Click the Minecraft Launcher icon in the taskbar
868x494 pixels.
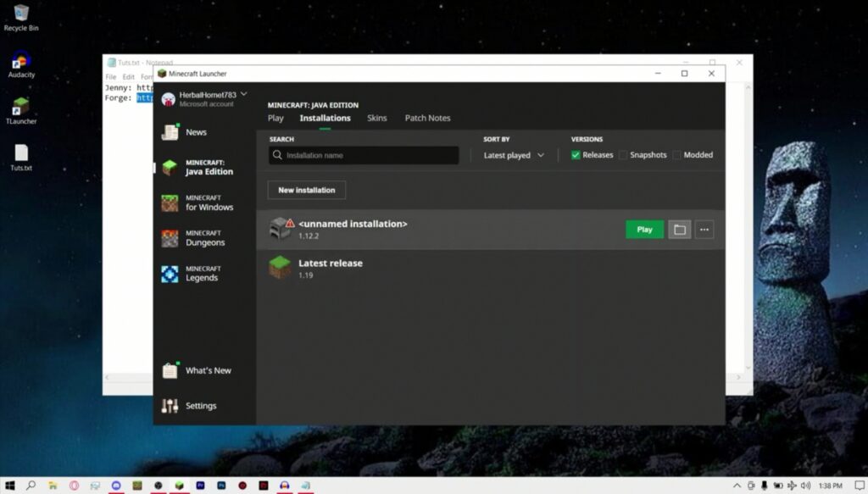point(180,486)
